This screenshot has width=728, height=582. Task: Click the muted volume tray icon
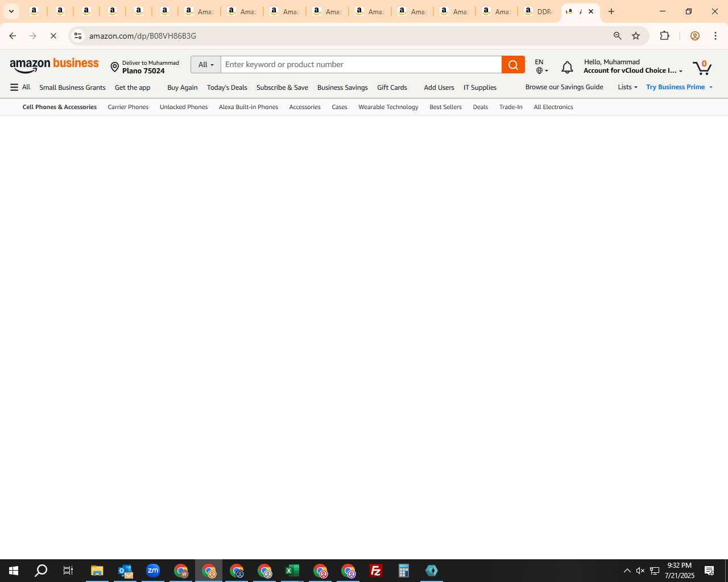click(x=640, y=571)
